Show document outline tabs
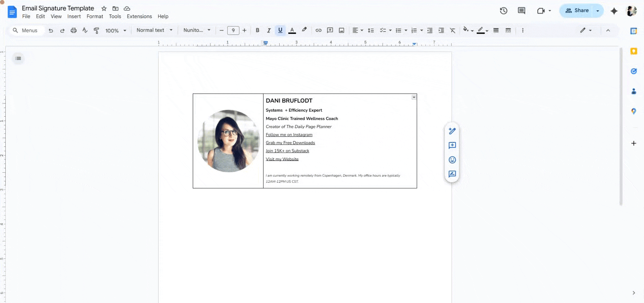This screenshot has height=303, width=644. click(18, 59)
